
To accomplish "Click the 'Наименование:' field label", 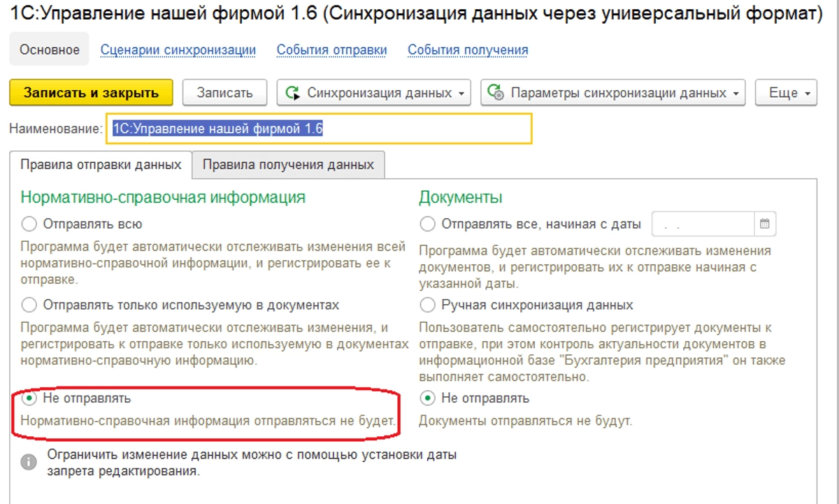I will (x=55, y=129).
